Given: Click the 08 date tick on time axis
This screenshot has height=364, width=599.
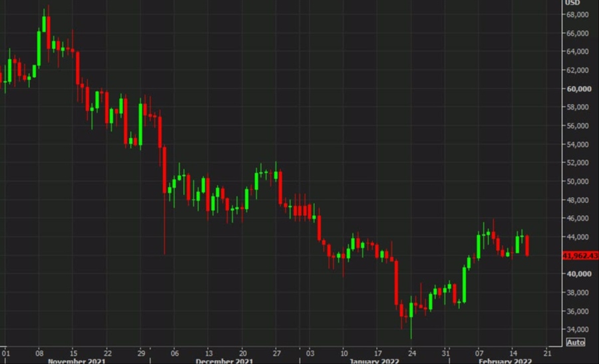Looking at the screenshot, I should (x=40, y=352).
